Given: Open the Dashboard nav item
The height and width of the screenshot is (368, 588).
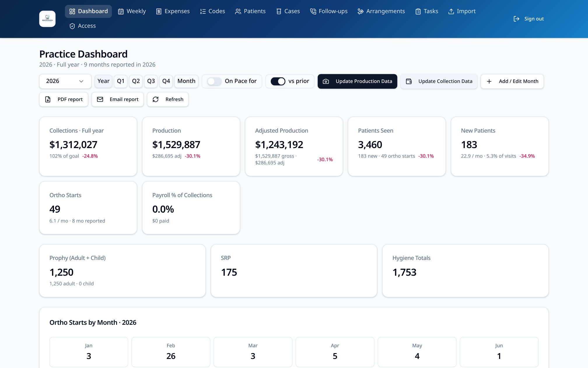Looking at the screenshot, I should pyautogui.click(x=88, y=11).
